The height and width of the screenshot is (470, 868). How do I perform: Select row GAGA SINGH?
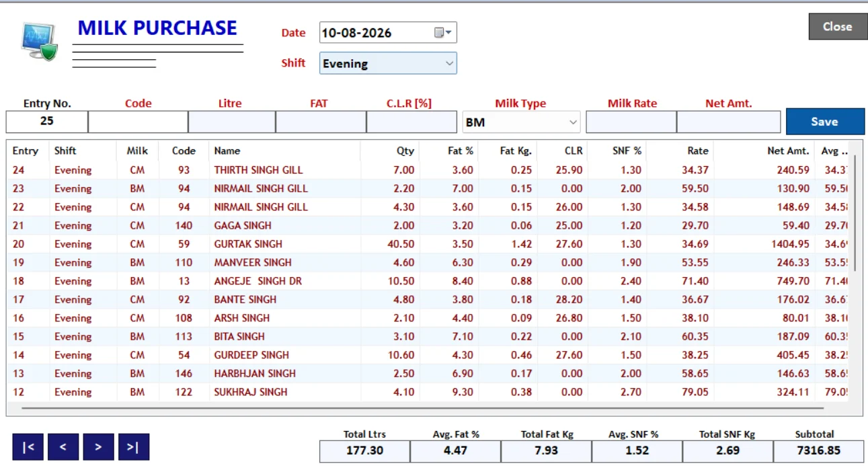(427, 225)
